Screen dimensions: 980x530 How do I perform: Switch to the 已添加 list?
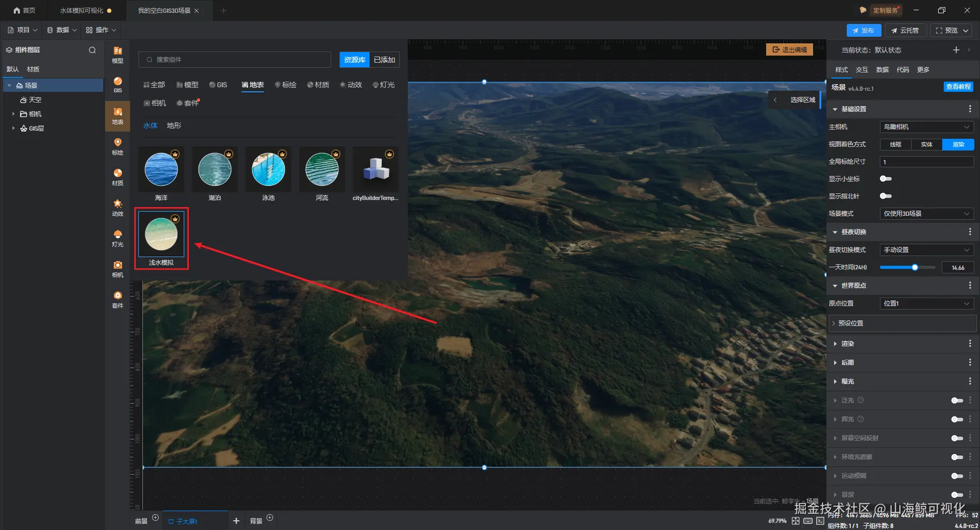[x=384, y=60]
